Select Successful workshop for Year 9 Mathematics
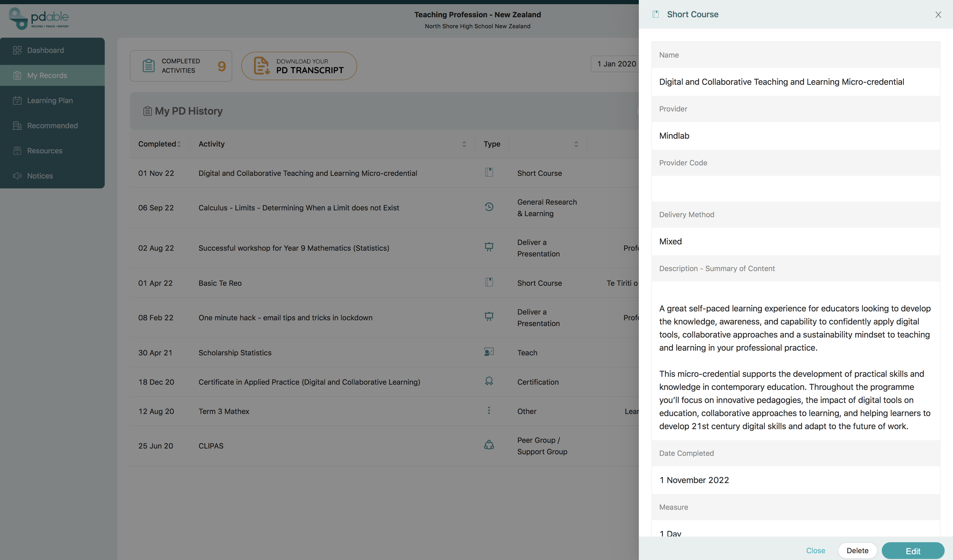This screenshot has height=560, width=953. coord(294,248)
